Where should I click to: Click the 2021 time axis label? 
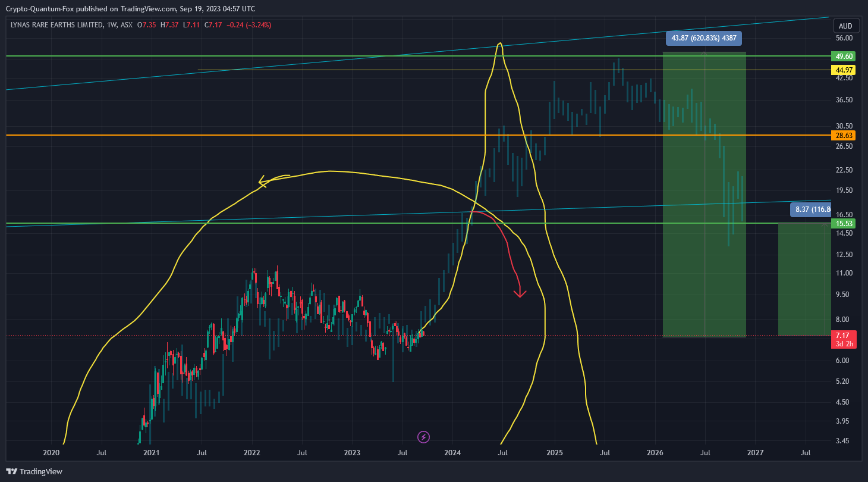click(x=152, y=453)
